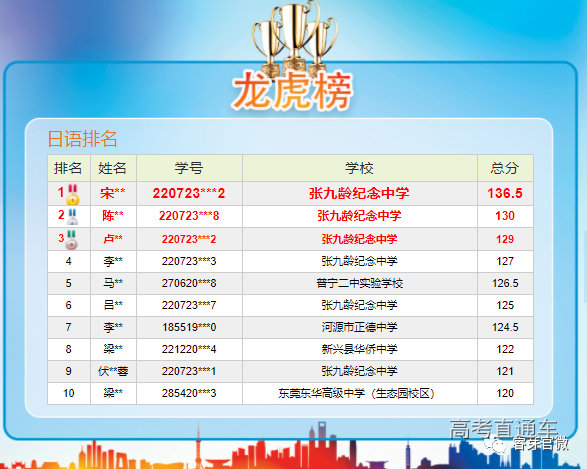Click school 东莞东华高级中学（生态园校区）
The width and height of the screenshot is (587, 469).
[356, 393]
